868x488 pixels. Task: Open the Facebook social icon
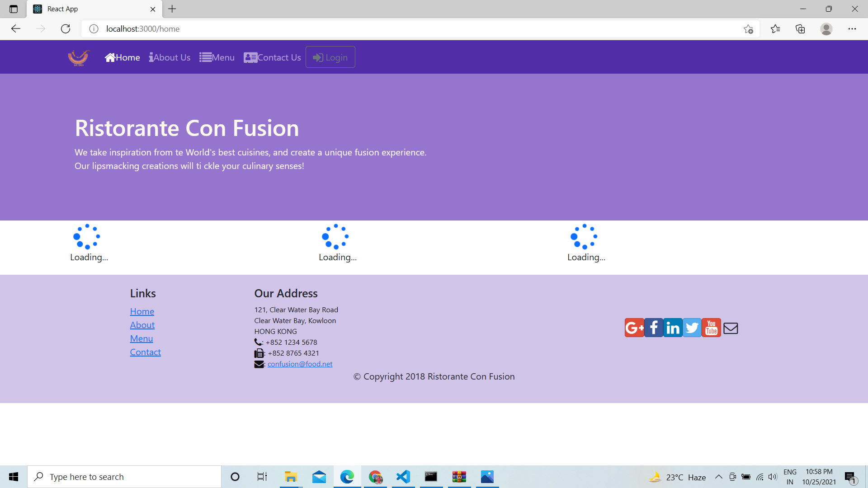tap(653, 328)
